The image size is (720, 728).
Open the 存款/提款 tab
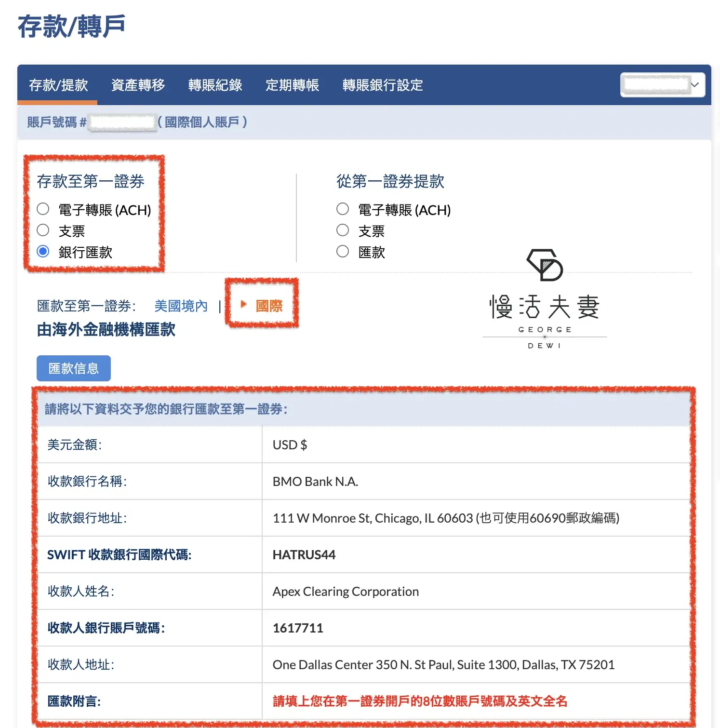tap(58, 85)
